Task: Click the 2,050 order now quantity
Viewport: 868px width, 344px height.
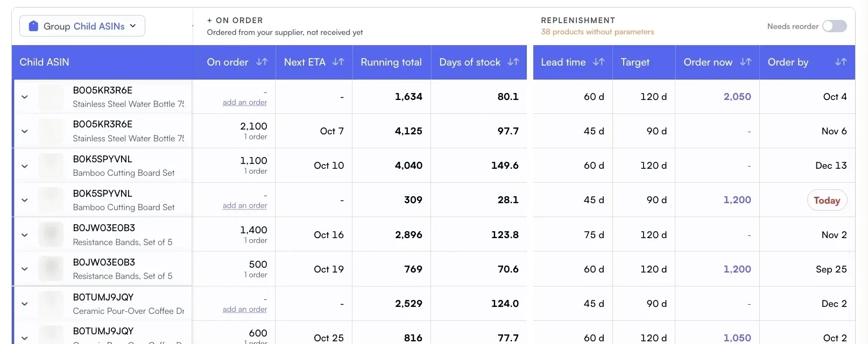Action: click(737, 97)
